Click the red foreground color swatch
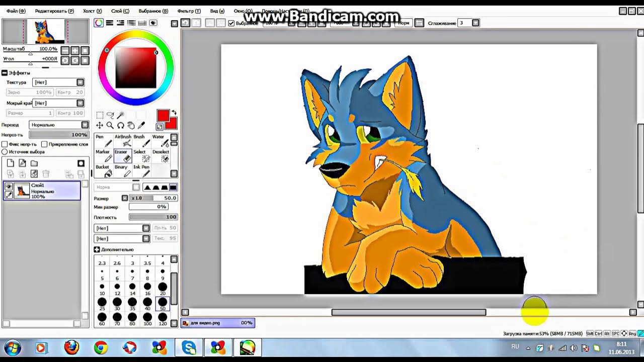This screenshot has width=644, height=362. point(163,116)
